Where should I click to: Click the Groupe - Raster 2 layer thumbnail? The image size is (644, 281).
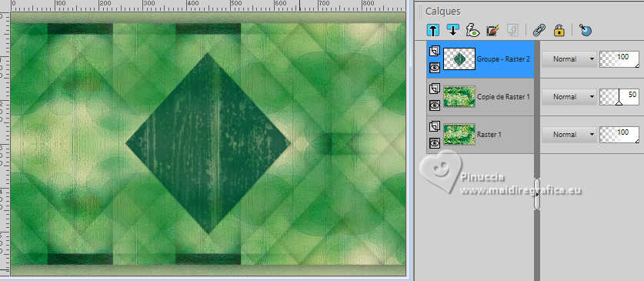coord(459,59)
